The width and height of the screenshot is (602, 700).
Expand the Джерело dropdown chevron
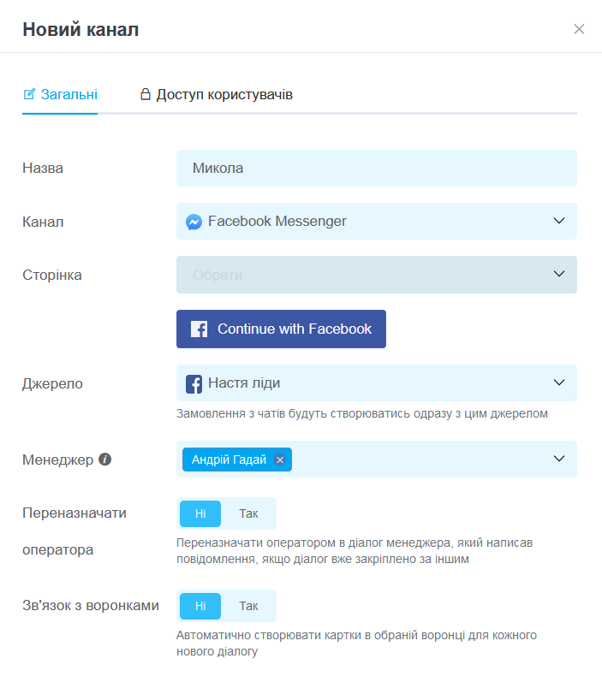559,383
